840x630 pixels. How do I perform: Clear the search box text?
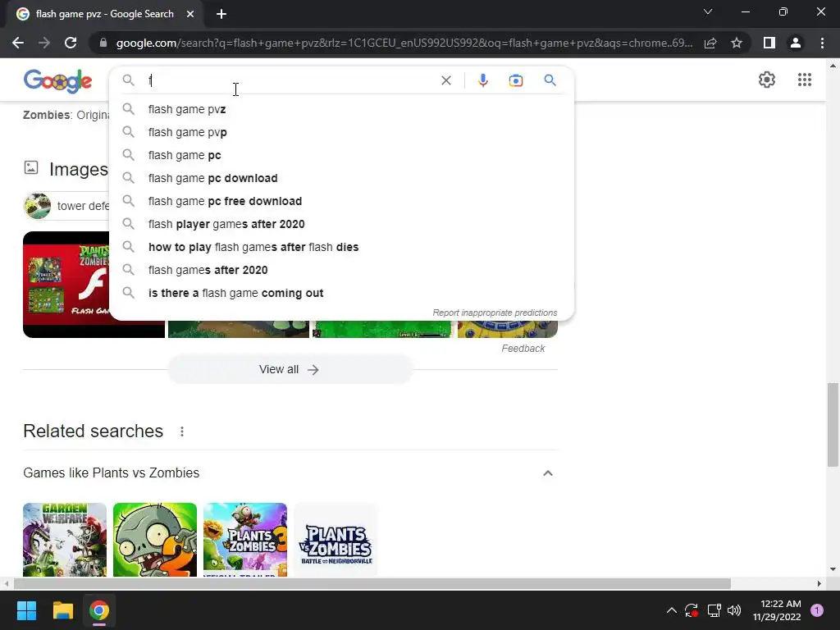point(445,80)
